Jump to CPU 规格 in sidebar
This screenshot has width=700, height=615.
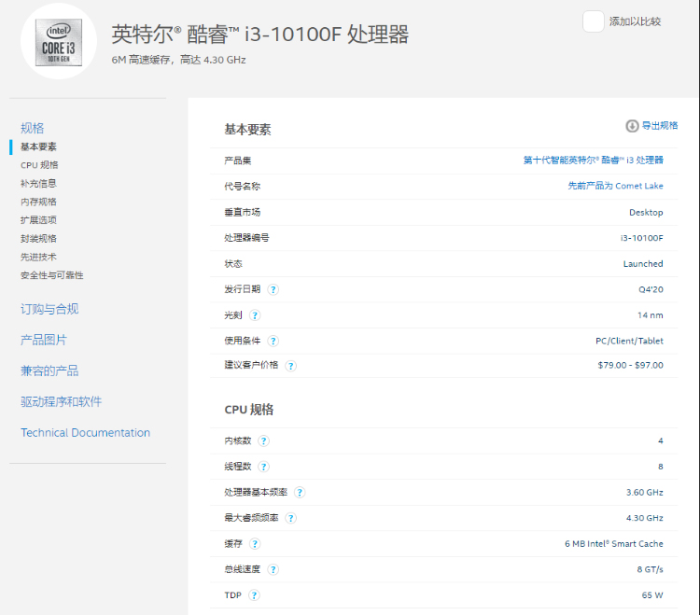pos(39,165)
